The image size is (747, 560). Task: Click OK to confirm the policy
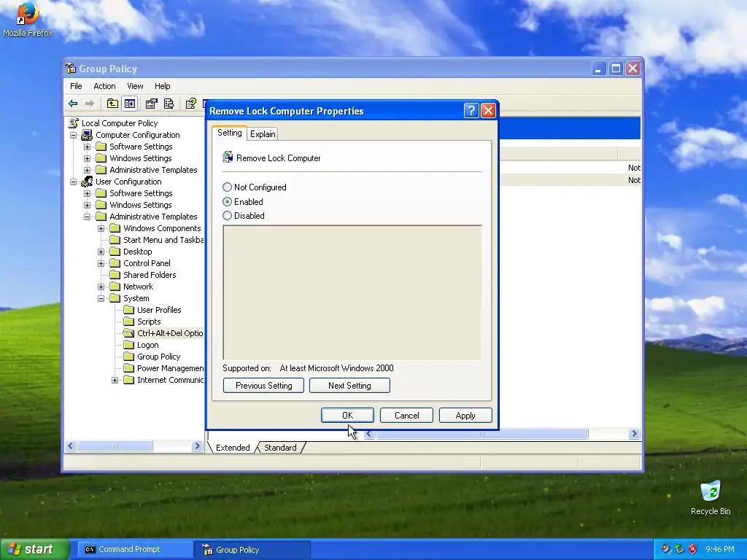(x=347, y=415)
